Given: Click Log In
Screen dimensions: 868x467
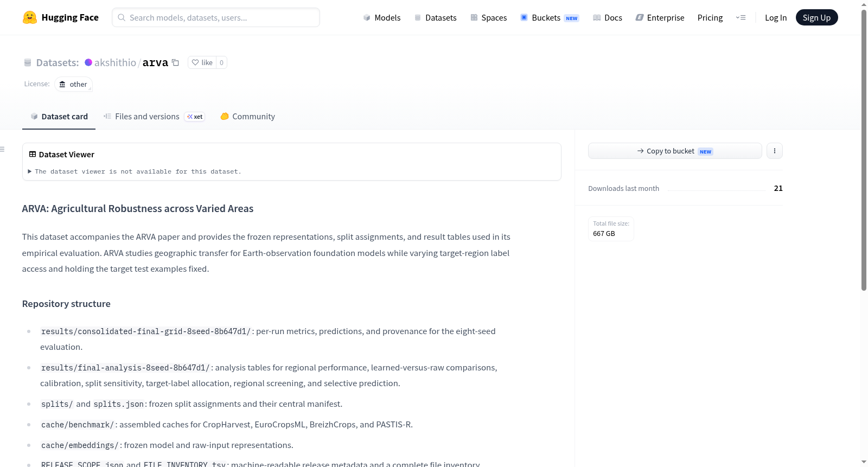Looking at the screenshot, I should (x=776, y=17).
